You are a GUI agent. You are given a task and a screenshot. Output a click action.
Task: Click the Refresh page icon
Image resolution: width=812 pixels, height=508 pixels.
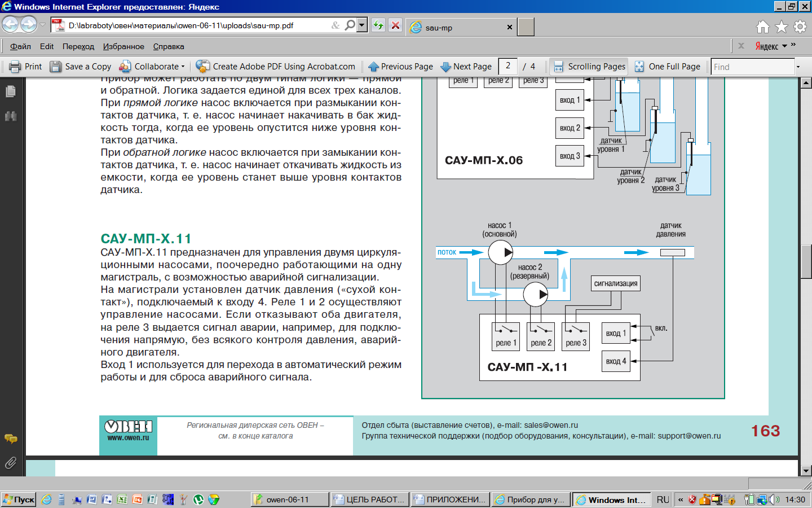click(378, 25)
